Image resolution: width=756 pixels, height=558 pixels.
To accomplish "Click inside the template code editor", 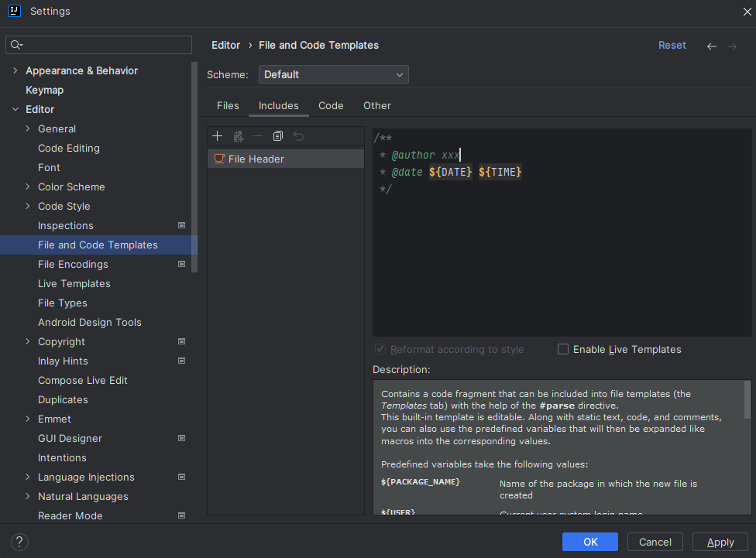I will pyautogui.click(x=562, y=233).
